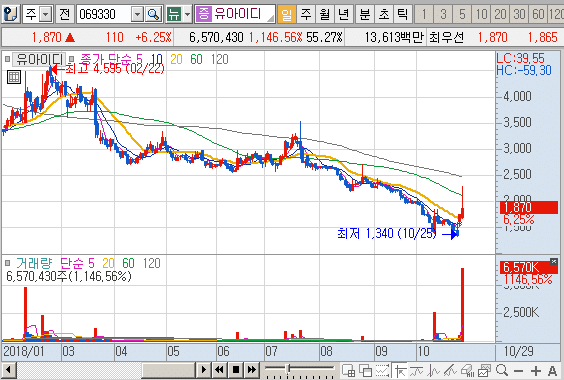
Task: Click the blue 10-day moving average legend
Action: tap(156, 59)
